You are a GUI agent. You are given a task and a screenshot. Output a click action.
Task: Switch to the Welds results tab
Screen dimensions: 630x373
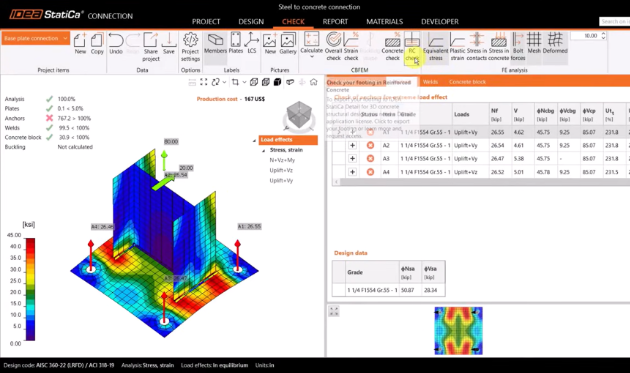[430, 82]
